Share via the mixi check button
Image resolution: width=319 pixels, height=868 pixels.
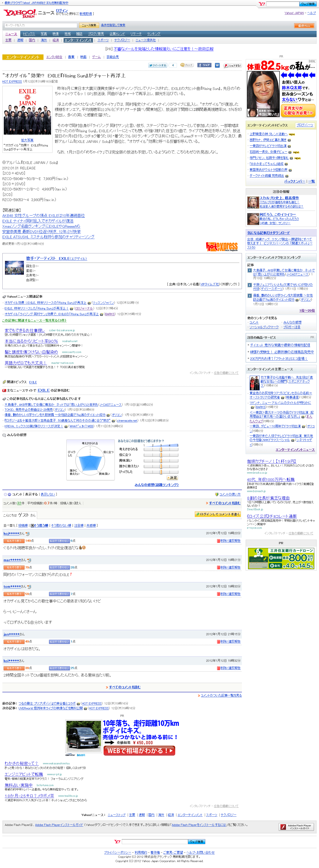pos(187,65)
